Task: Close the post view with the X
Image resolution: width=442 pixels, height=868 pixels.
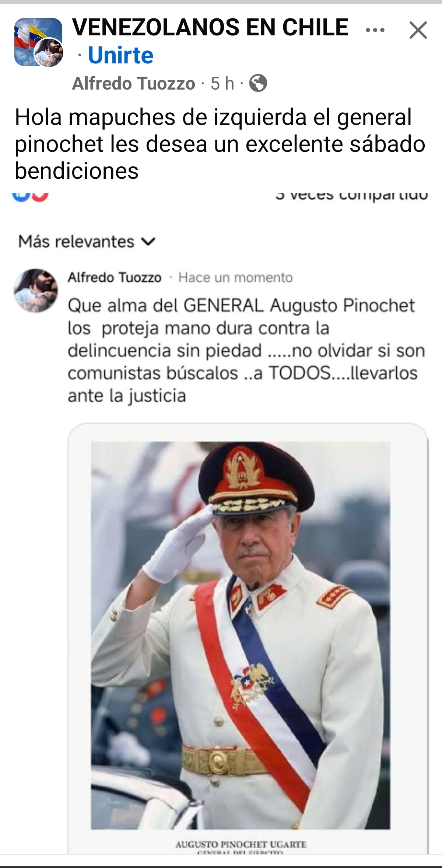Action: point(418,30)
